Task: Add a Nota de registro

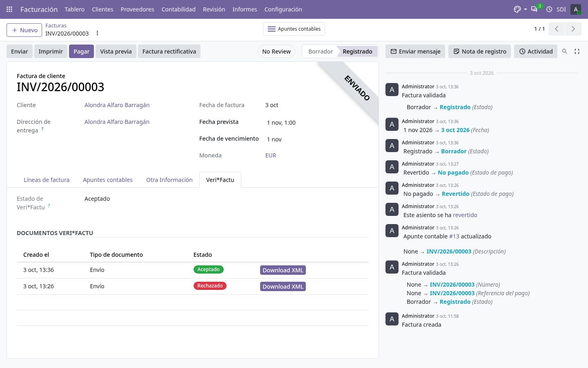Action: [479, 52]
